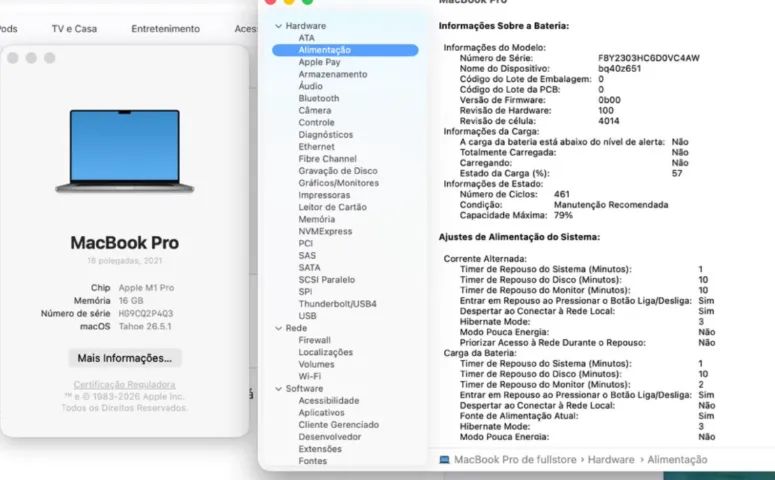Select Fontes under Software
Image resolution: width=775 pixels, height=480 pixels.
[x=312, y=461]
